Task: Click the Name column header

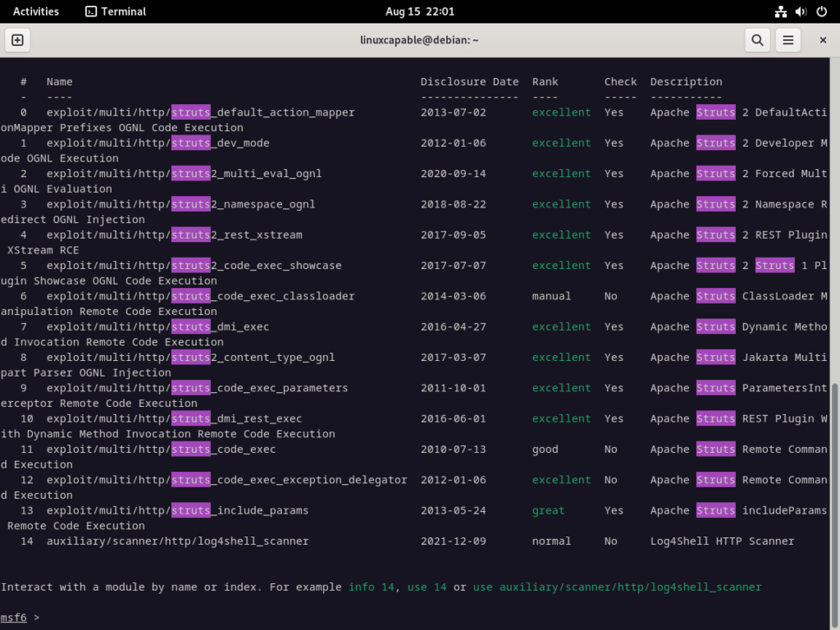Action: tap(59, 81)
